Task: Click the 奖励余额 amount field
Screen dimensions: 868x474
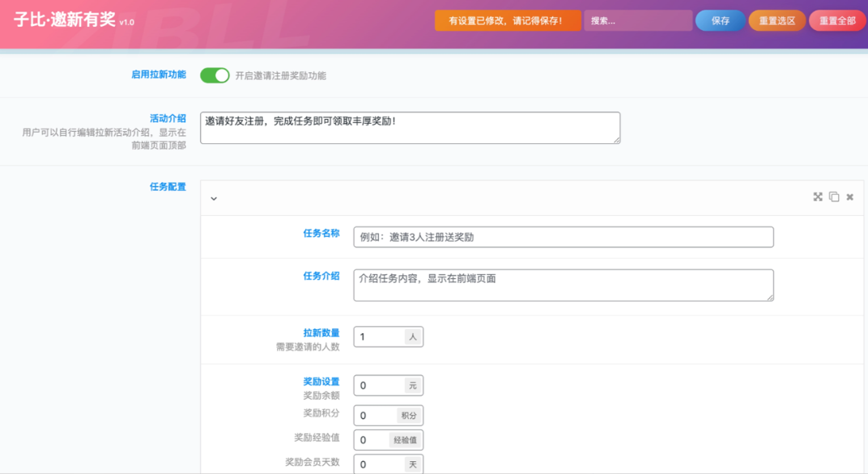Action: [x=379, y=386]
